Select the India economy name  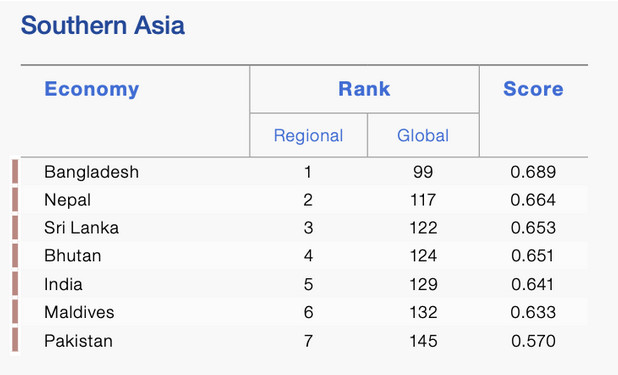63,284
